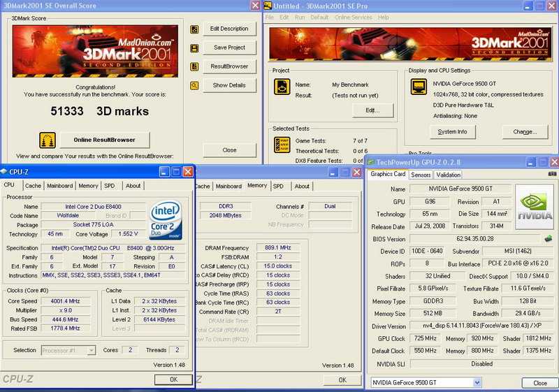Screen dimensions: 559x392
Task: Click the NVIDIA logo in GPU-Z
Action: click(535, 207)
